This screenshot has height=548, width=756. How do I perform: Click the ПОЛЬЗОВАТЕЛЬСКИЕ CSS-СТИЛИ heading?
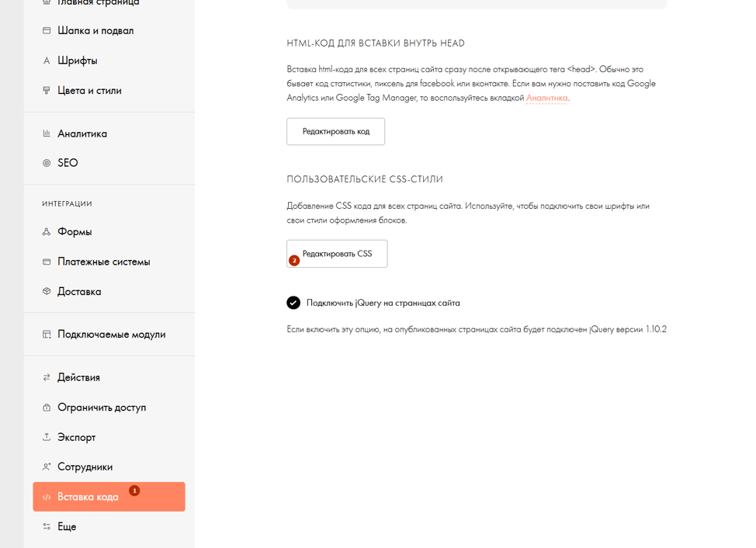365,179
